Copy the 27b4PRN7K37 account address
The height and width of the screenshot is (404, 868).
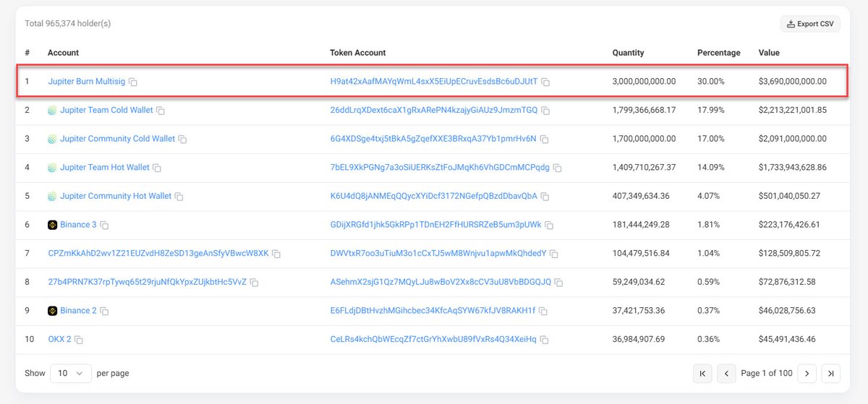click(254, 283)
